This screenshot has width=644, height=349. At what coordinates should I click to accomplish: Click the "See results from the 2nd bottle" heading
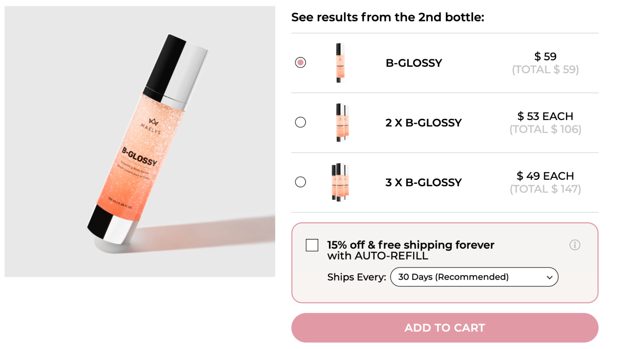388,17
